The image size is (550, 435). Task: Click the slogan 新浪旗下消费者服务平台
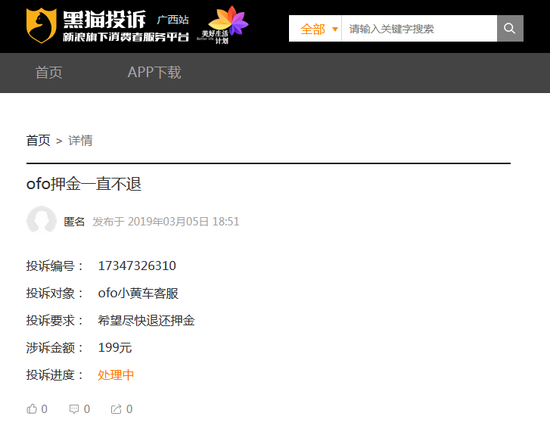(x=126, y=37)
